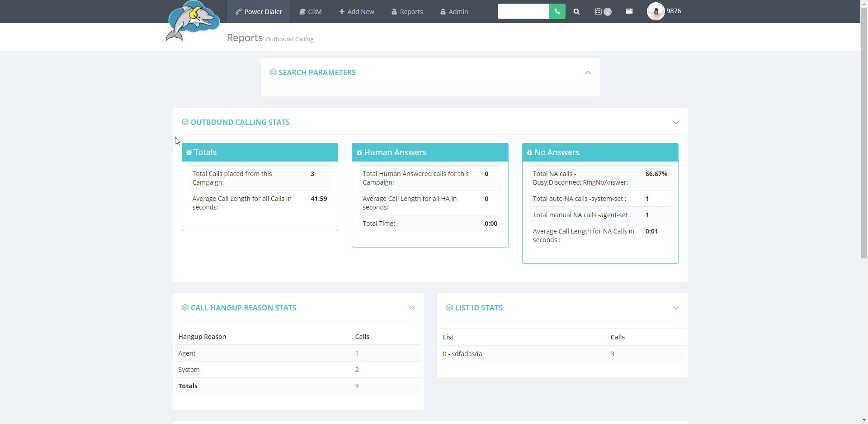868x424 pixels.
Task: Open the Admin menu
Action: pos(454,12)
